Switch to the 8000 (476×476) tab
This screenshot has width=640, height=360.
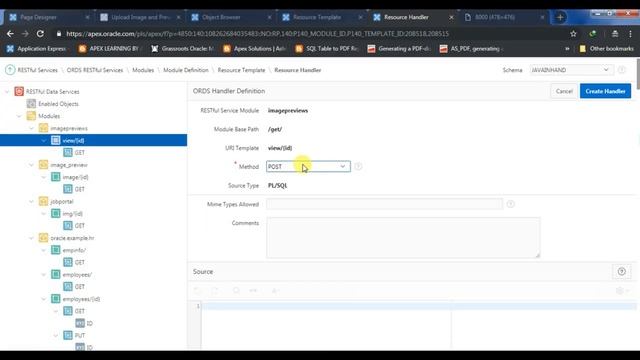[x=504, y=17]
